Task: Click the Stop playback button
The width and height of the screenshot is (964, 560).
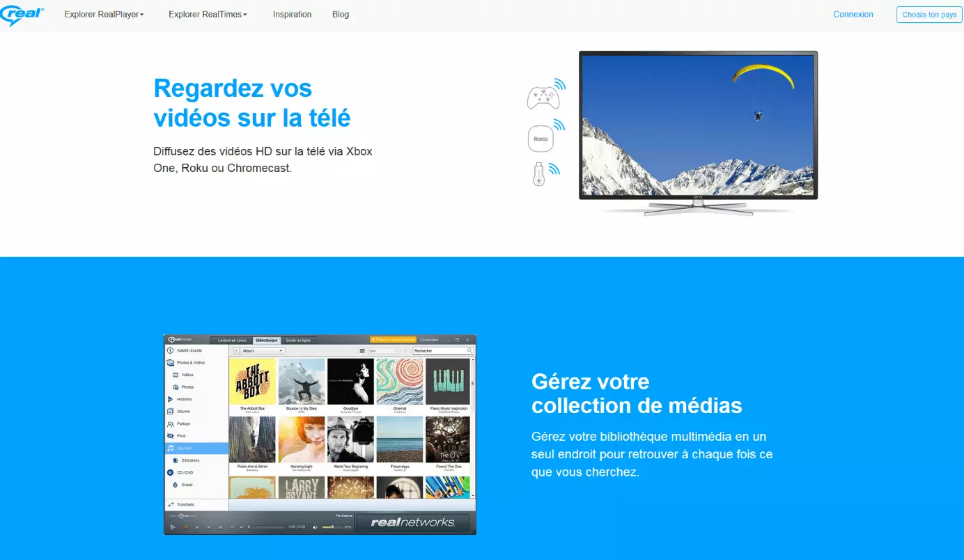Action: [x=209, y=527]
